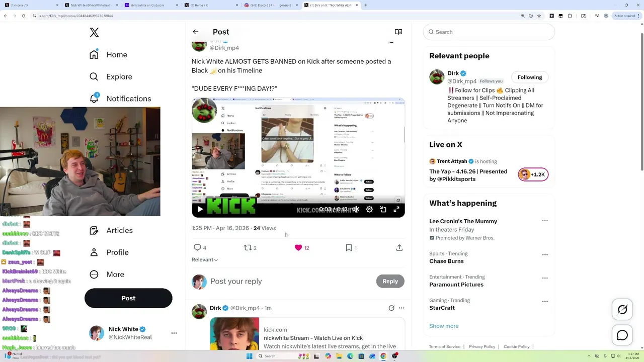
Task: Open the Home page in the sidebar
Action: click(109, 55)
